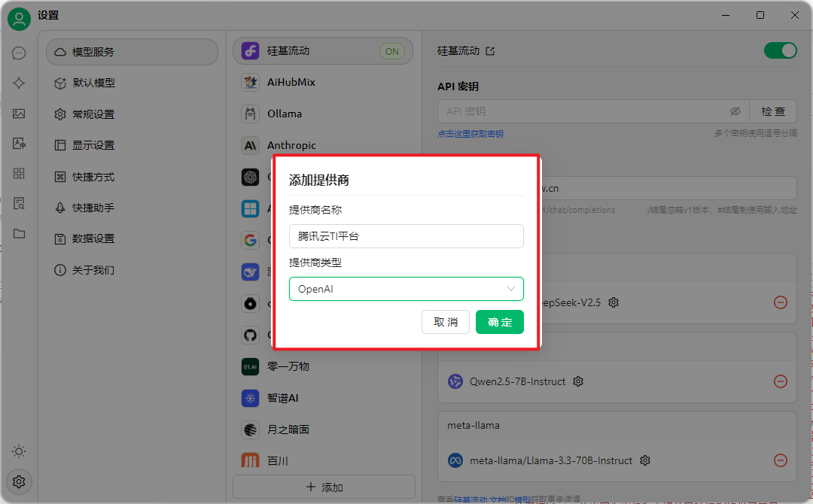The height and width of the screenshot is (504, 813).
Task: Select the 智谱AI provider
Action: 323,399
